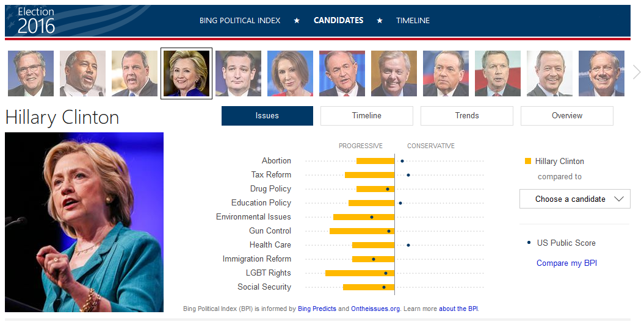Switch to the Issues tab
This screenshot has width=644, height=325.
point(267,116)
